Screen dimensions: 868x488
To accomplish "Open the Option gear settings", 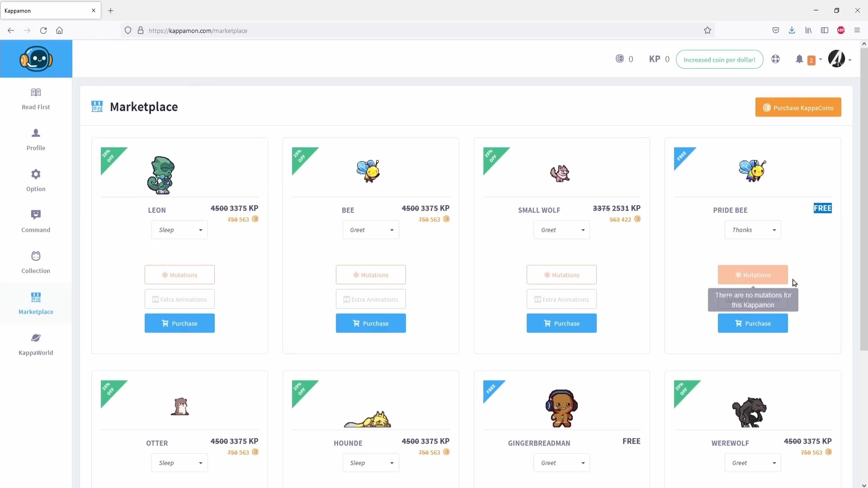I will 36,180.
